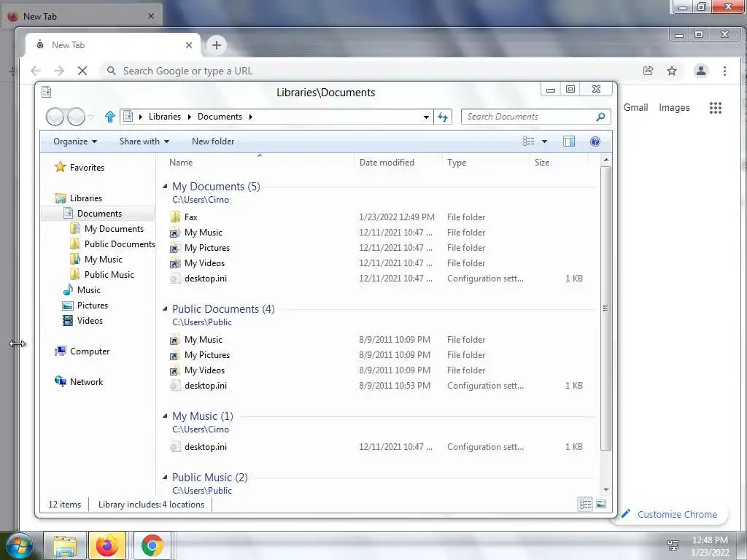The image size is (747, 560).
Task: Collapse the Public Music (2) group
Action: tap(166, 477)
